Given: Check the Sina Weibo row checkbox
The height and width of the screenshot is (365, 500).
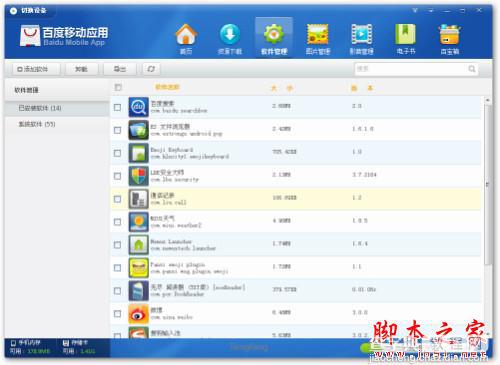Looking at the screenshot, I should pyautogui.click(x=117, y=314).
